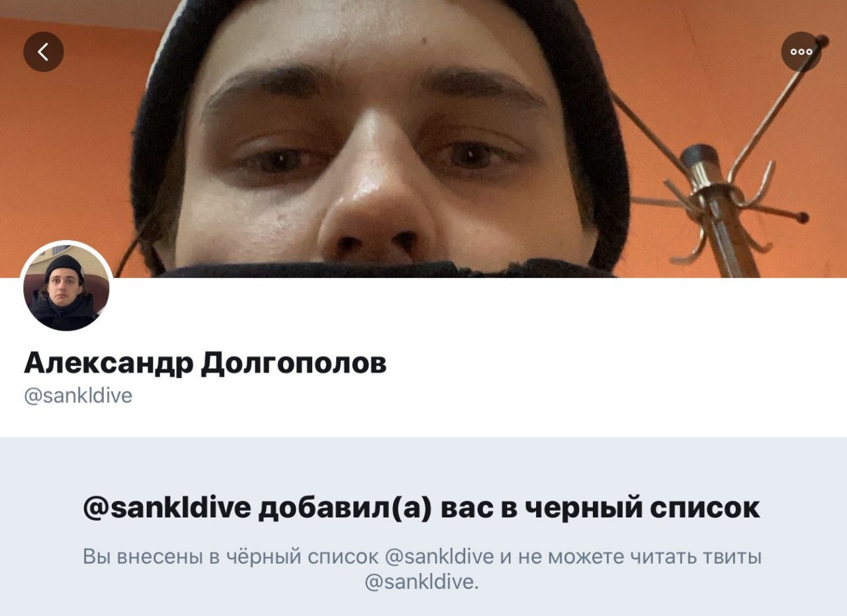Open the three-dot more options menu
This screenshot has width=847, height=616.
tap(801, 52)
